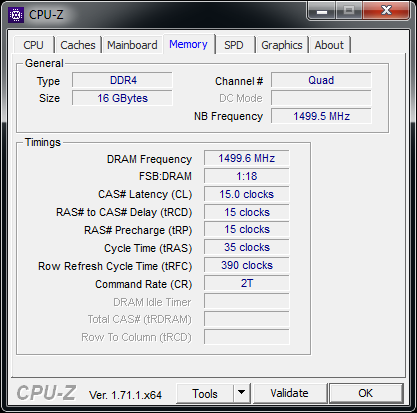This screenshot has width=417, height=413.
Task: Click the 'DRAM Frequency' label
Action: click(x=149, y=159)
